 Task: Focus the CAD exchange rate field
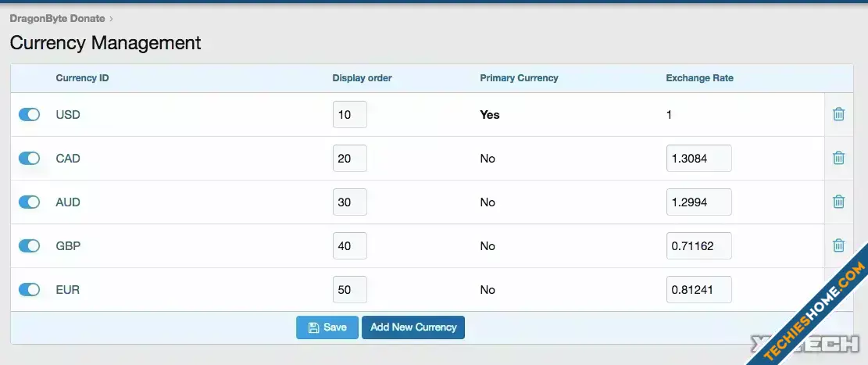click(699, 159)
